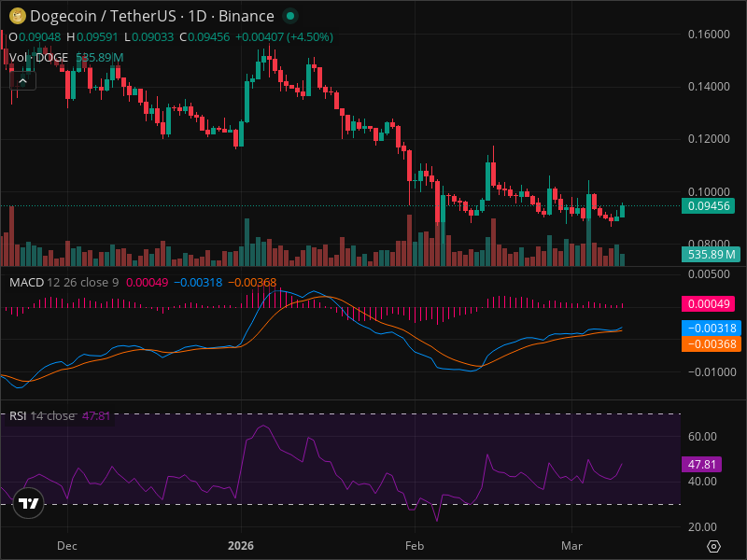This screenshot has width=747, height=560.
Task: Click the H 0.09591 high value
Action: click(92, 37)
